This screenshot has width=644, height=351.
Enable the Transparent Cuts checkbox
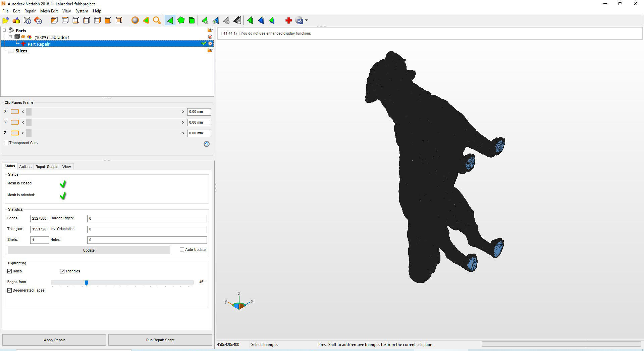[x=6, y=143]
